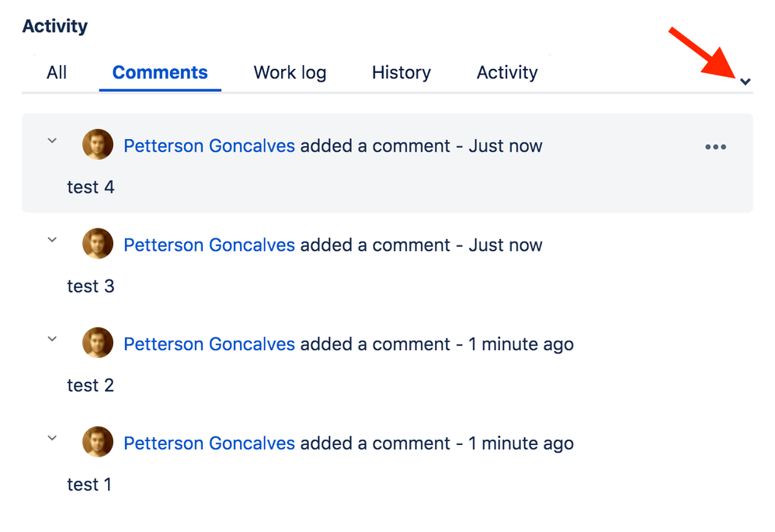Select the All activity tab
This screenshot has width=775, height=532.
point(56,72)
